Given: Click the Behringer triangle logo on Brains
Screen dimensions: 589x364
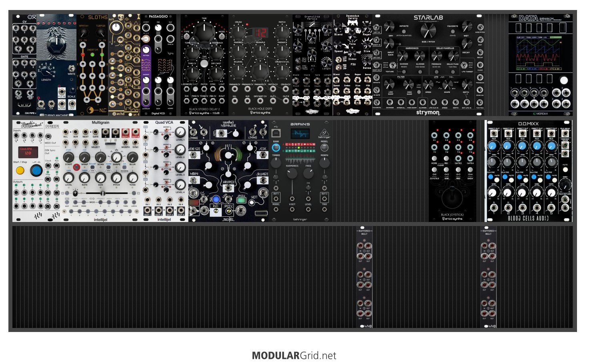Looking at the screenshot, I should (x=324, y=132).
